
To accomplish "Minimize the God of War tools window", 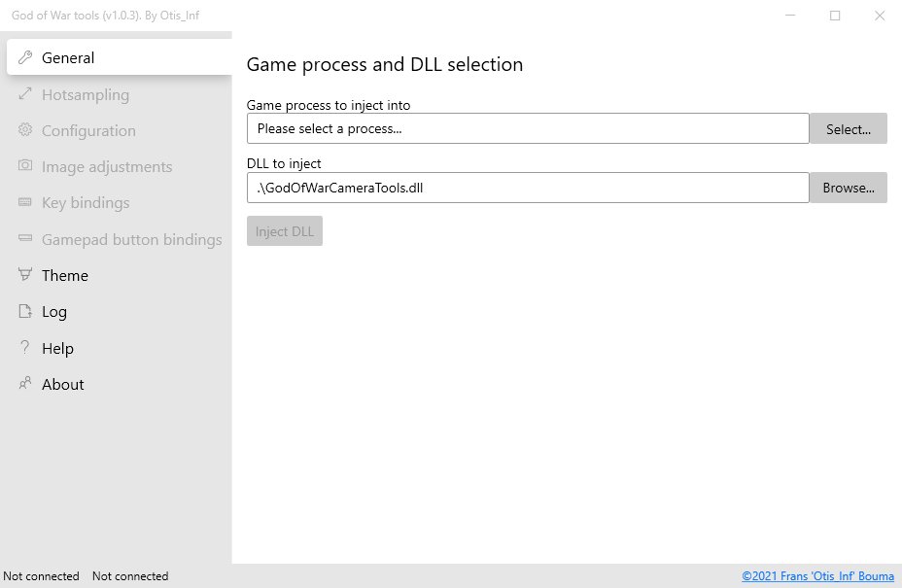I will [x=790, y=16].
